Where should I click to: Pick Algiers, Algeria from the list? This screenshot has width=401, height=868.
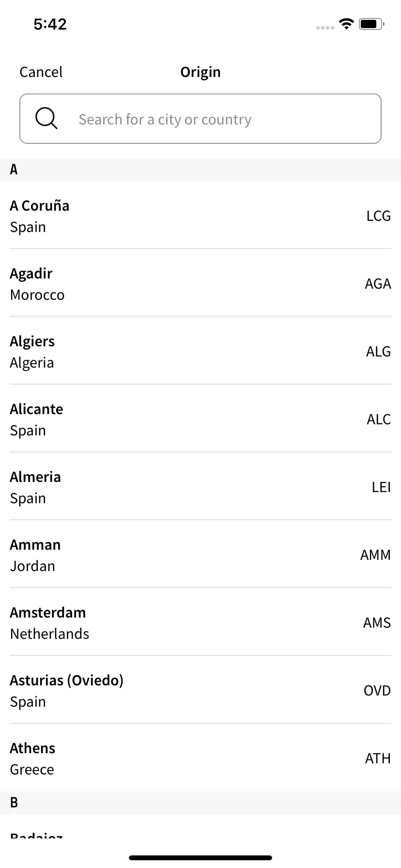point(200,351)
